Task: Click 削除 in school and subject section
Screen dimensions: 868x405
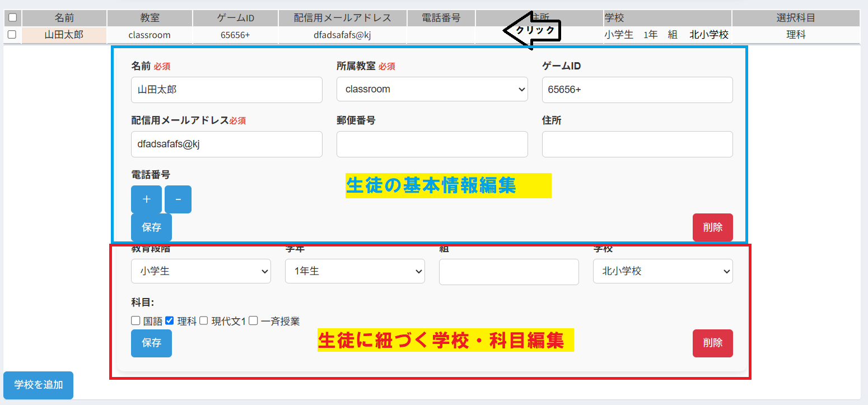Action: click(x=713, y=343)
